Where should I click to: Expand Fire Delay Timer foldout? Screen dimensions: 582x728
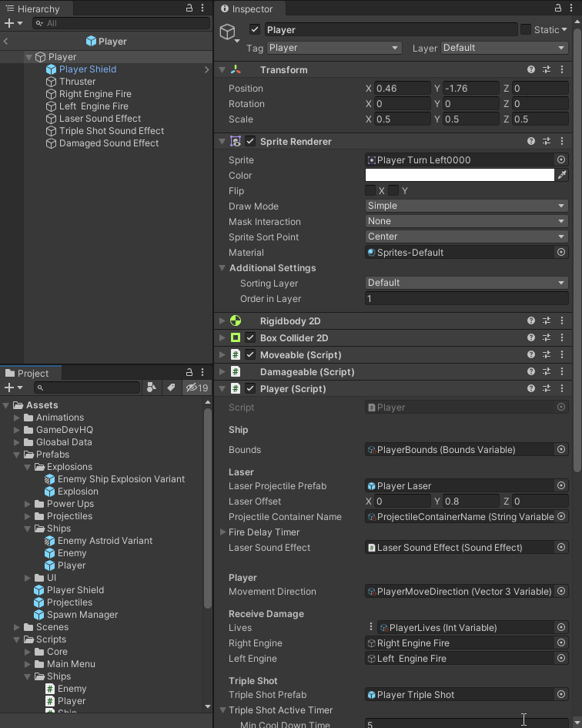[x=222, y=532]
